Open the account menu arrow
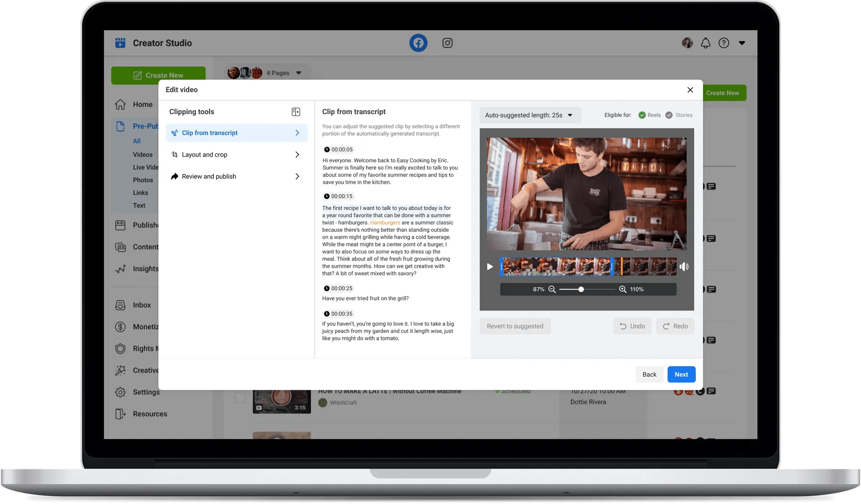 point(742,43)
